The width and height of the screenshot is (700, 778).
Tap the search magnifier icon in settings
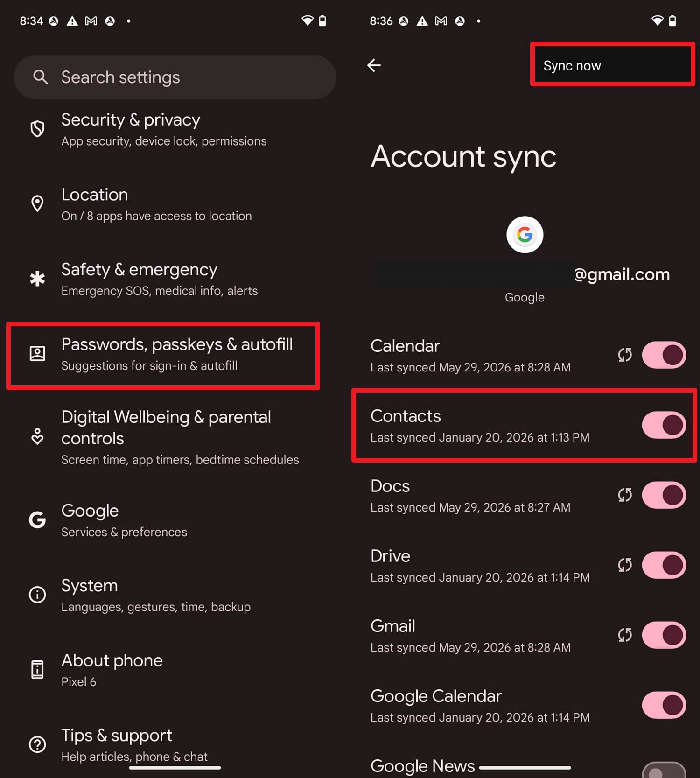41,77
